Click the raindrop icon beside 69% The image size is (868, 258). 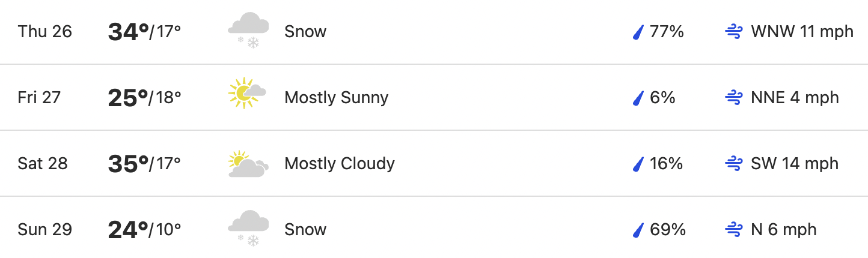pos(638,230)
